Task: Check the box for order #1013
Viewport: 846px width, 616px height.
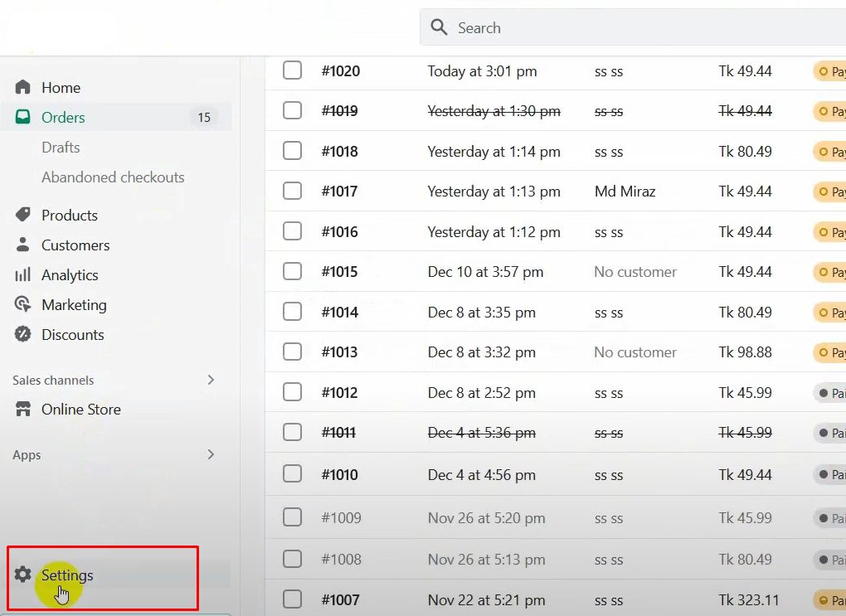Action: [x=292, y=352]
